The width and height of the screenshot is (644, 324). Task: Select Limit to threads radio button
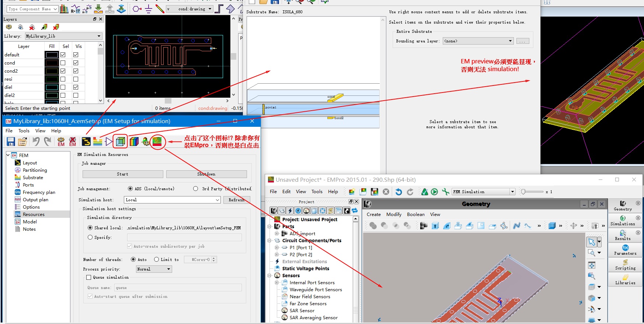click(x=157, y=259)
